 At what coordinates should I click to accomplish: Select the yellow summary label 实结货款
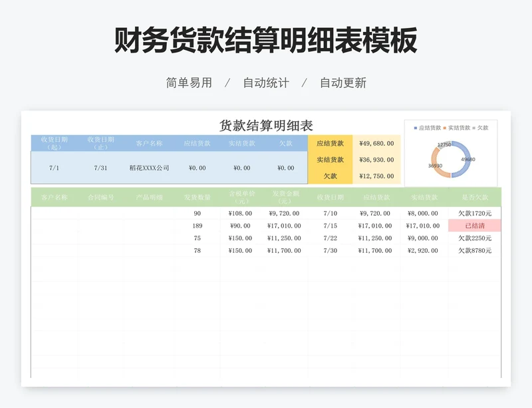pos(330,160)
